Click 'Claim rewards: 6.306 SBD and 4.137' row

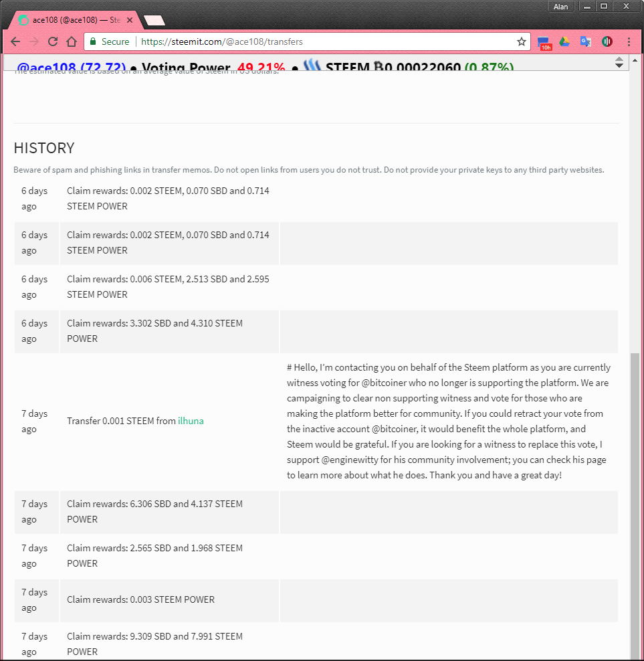pos(316,512)
